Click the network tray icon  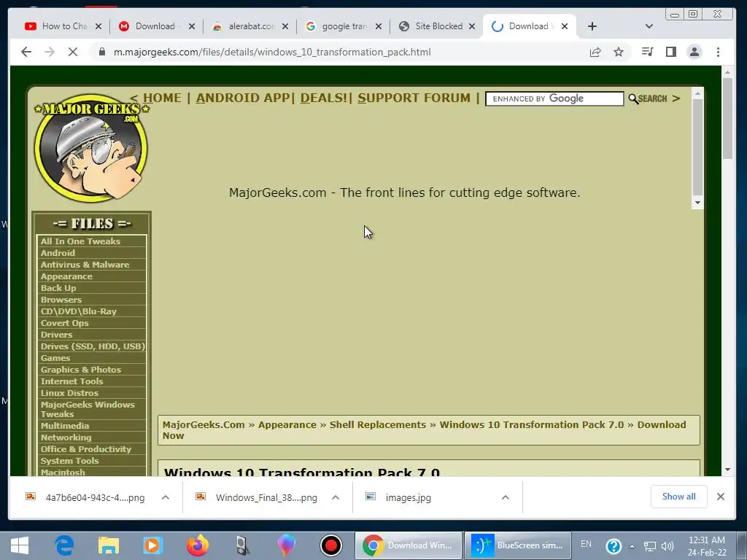click(649, 546)
